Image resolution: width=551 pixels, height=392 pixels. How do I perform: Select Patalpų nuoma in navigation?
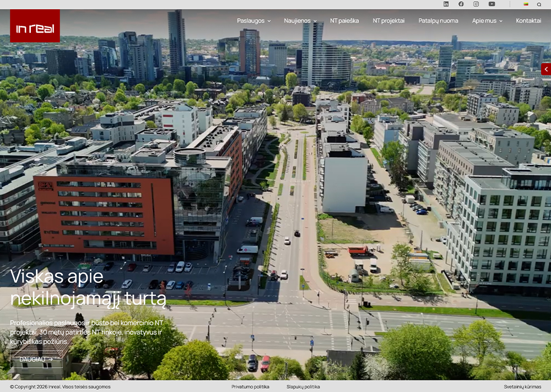click(438, 21)
